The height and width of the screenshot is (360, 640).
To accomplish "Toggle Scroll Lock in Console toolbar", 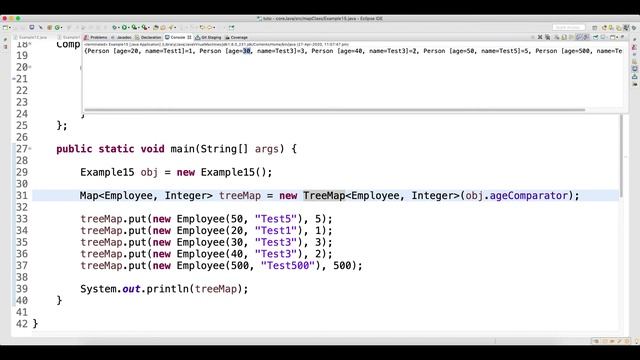I will coord(564,37).
